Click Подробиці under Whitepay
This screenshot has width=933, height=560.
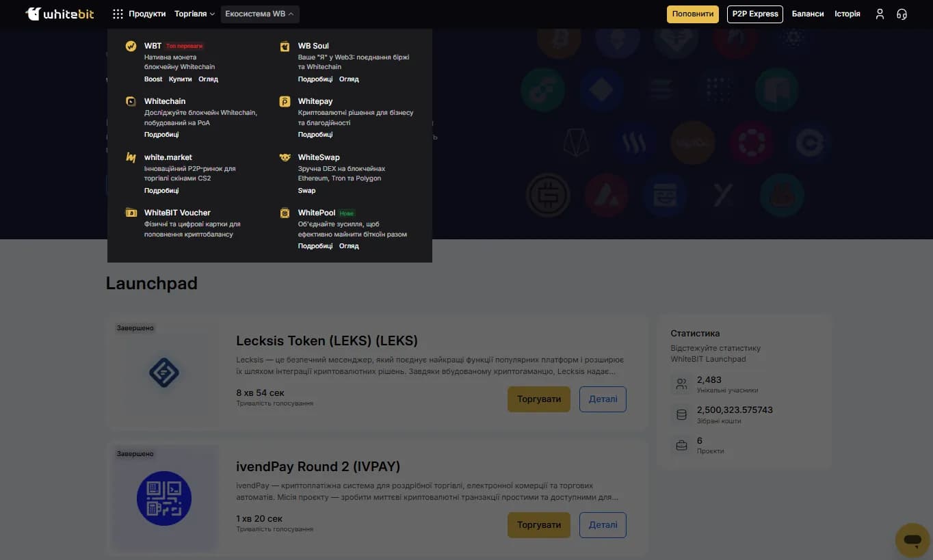click(x=315, y=135)
